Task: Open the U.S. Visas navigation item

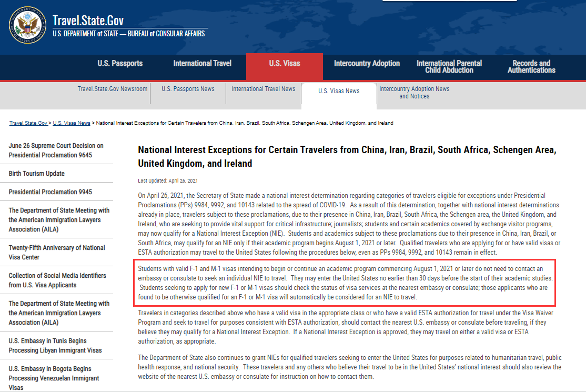Action: tap(285, 63)
